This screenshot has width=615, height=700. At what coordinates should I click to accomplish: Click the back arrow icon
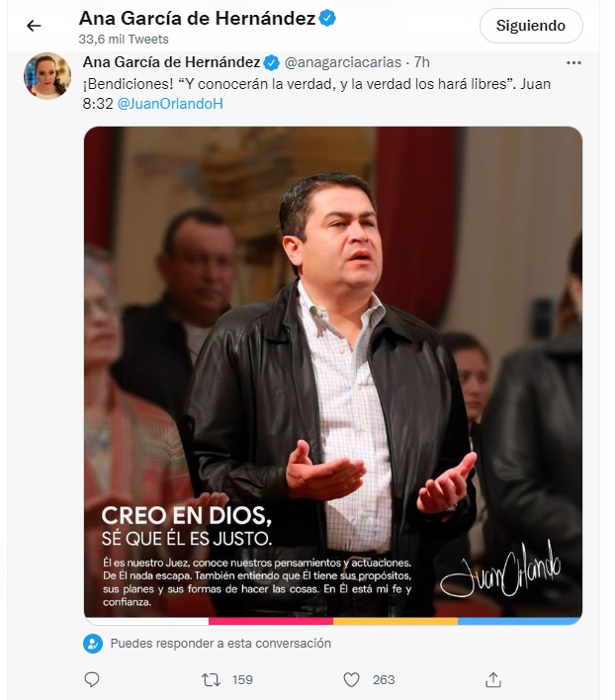tap(34, 26)
